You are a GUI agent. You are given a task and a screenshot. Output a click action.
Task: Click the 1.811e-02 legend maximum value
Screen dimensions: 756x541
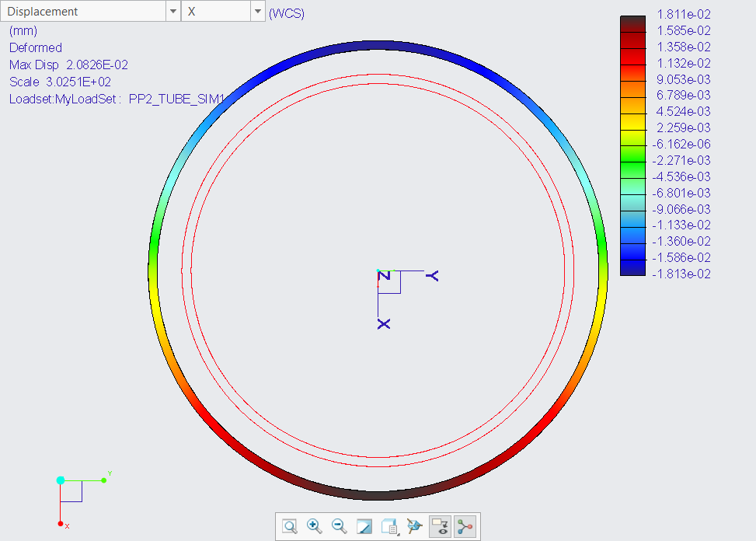point(684,15)
